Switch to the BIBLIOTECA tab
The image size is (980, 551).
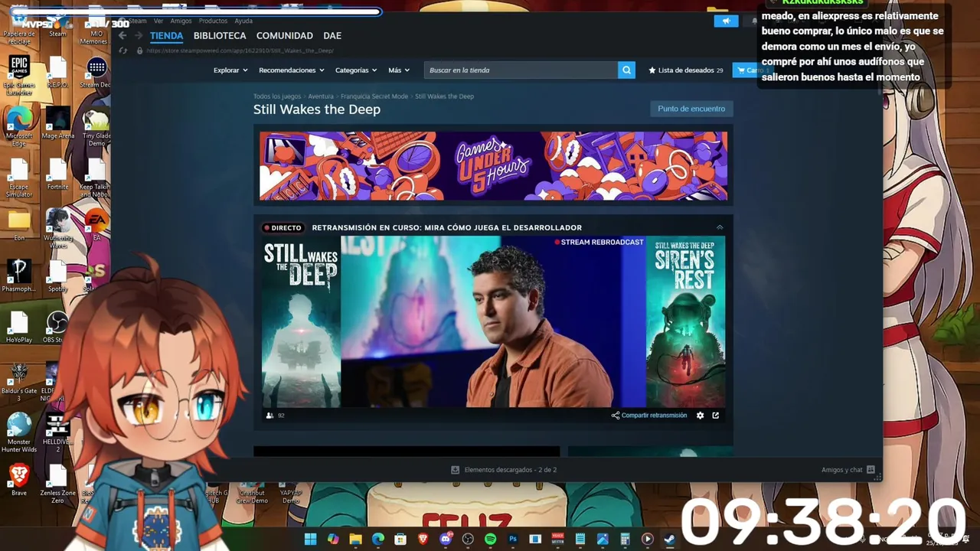pyautogui.click(x=220, y=35)
